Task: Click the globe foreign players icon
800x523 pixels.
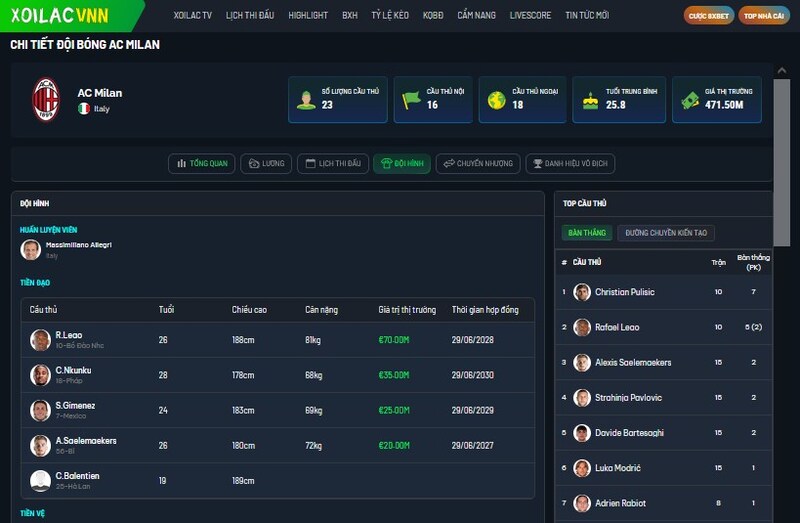Action: coord(496,100)
